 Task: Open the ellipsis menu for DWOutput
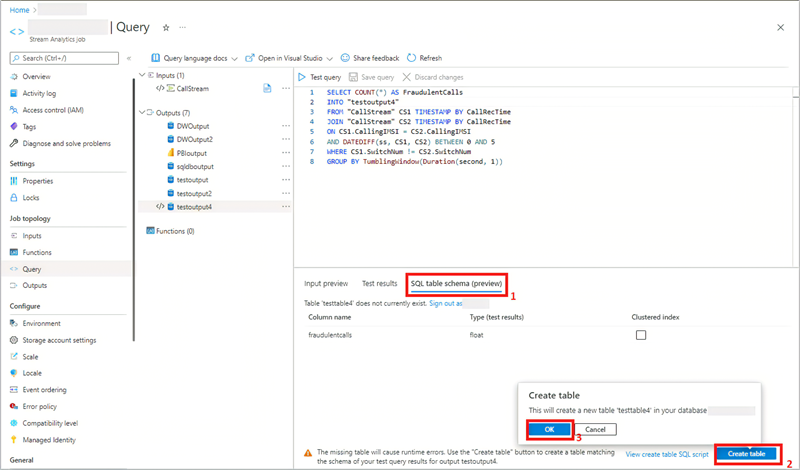pos(286,126)
